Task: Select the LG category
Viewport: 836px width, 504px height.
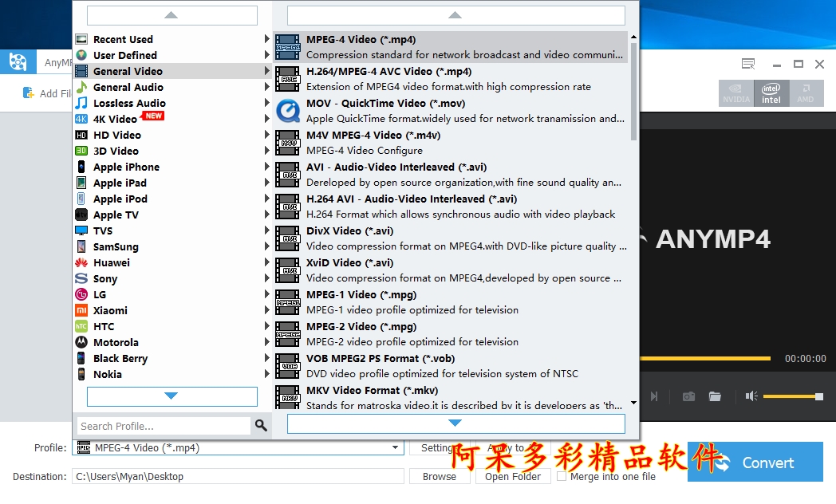Action: 172,294
